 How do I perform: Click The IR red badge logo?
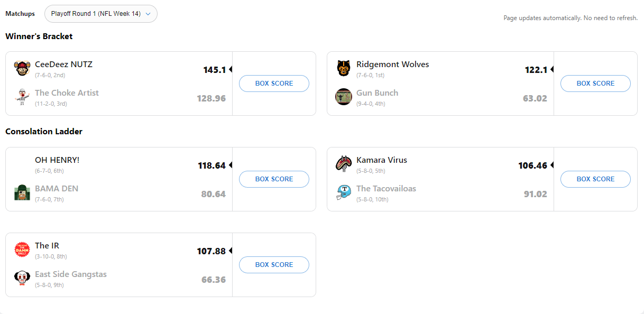22,250
